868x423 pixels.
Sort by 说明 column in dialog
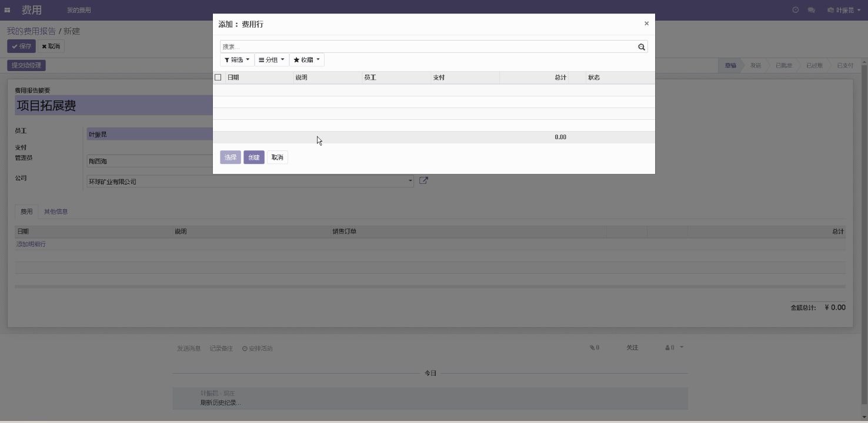[328, 78]
